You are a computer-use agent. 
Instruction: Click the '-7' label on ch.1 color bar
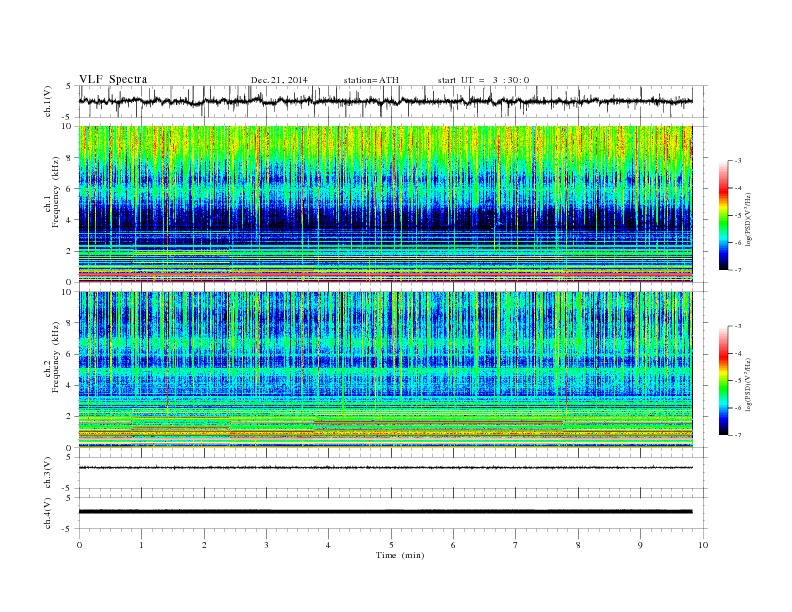[738, 270]
